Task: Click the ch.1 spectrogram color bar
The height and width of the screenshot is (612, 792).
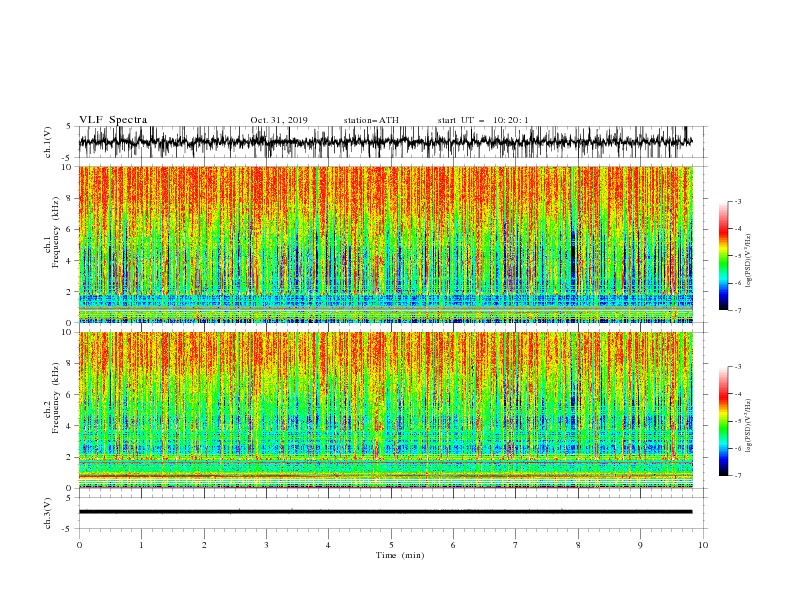Action: click(x=723, y=256)
